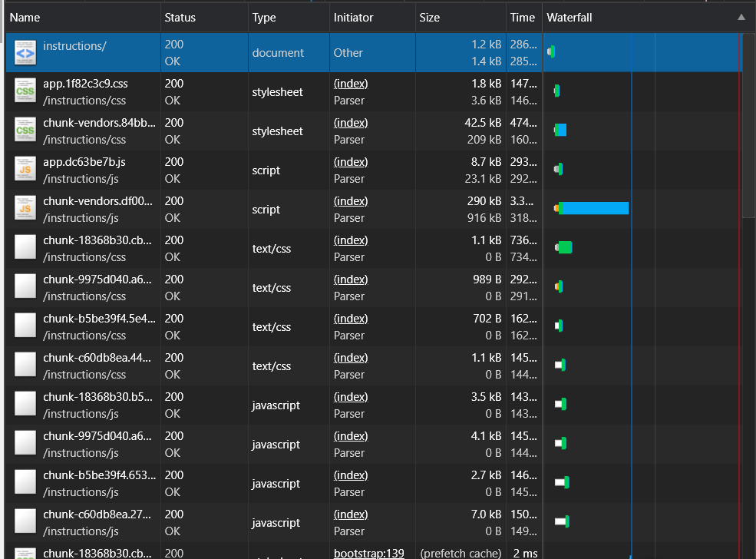Screen dimensions: 756x559
Task: Sort requests by the Status column header
Action: click(180, 17)
